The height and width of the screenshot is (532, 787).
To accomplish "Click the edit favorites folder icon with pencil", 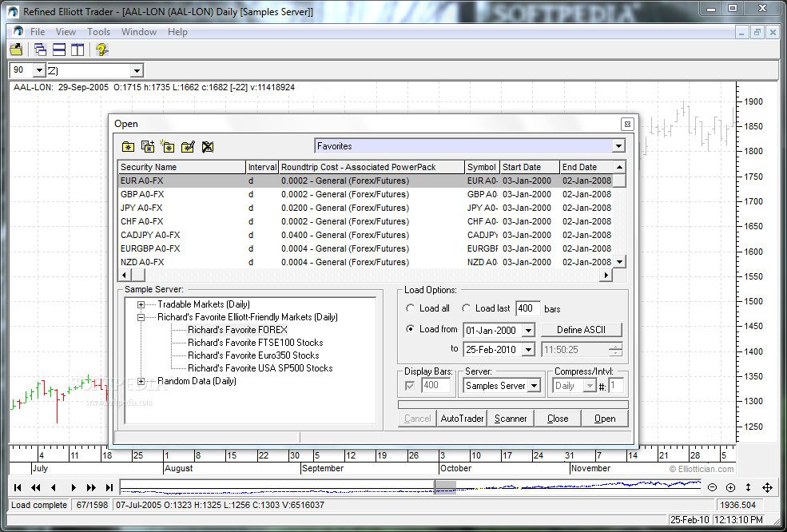I will coord(188,146).
